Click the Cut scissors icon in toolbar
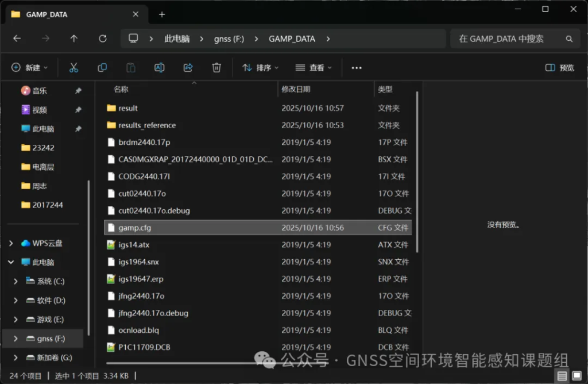This screenshot has height=384, width=588. click(73, 68)
